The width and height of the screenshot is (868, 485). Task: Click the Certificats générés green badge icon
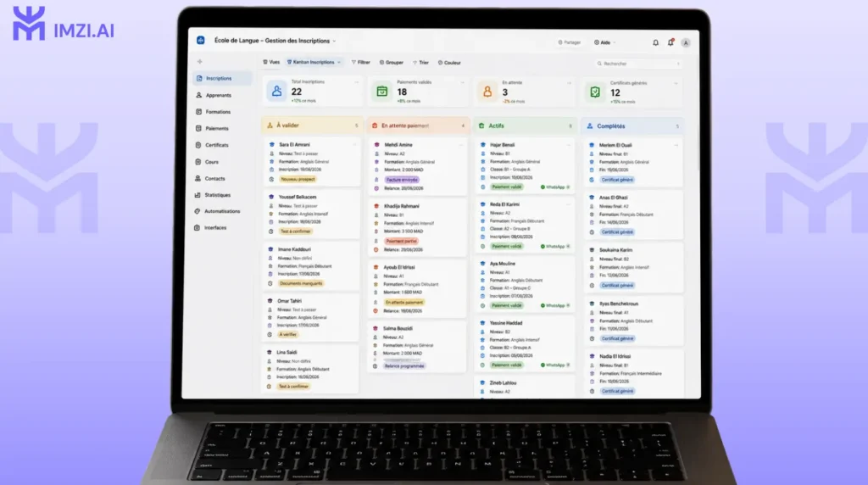pos(594,92)
